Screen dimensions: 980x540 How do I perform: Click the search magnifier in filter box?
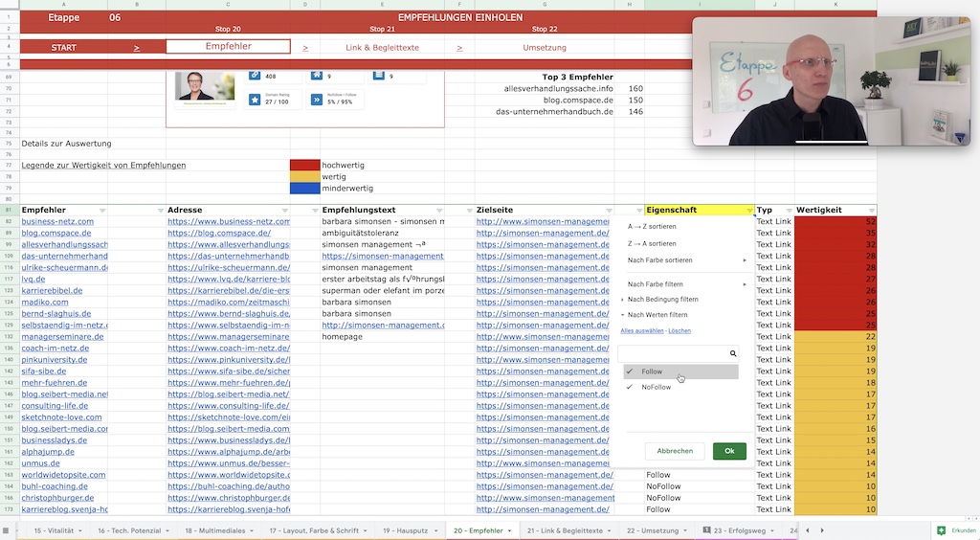pyautogui.click(x=732, y=353)
